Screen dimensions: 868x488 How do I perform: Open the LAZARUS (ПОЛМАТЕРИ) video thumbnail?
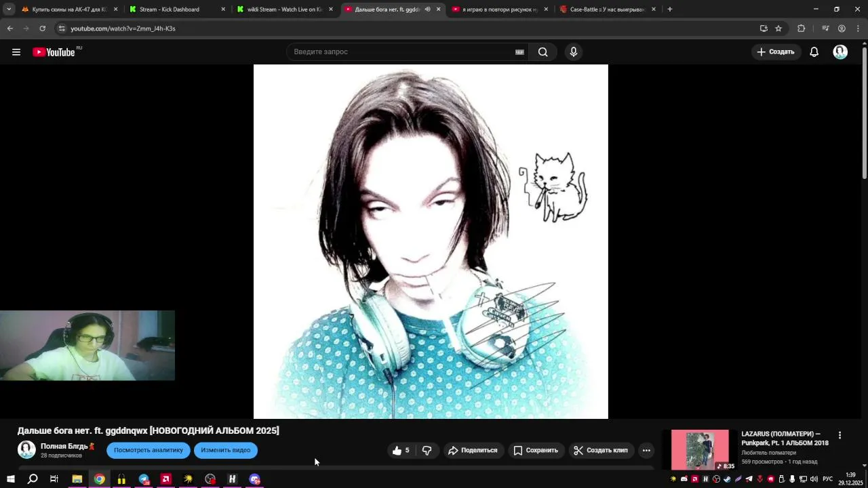click(x=700, y=450)
